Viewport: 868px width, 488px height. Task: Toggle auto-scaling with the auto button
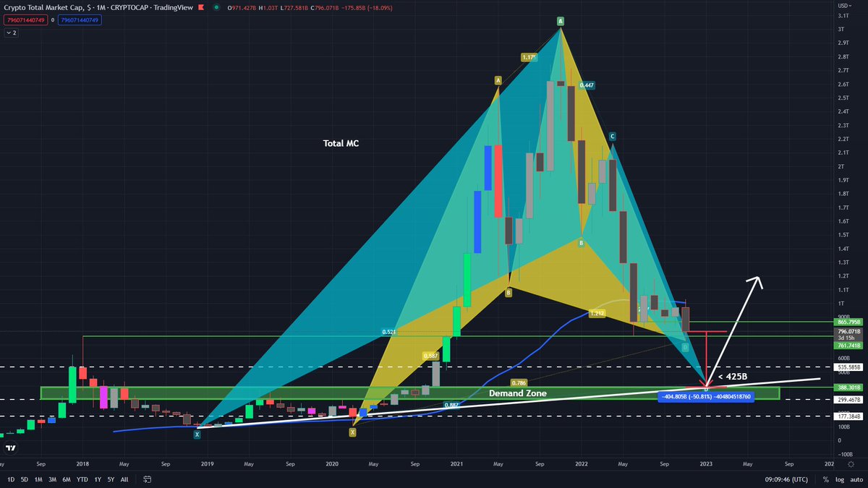(856, 479)
